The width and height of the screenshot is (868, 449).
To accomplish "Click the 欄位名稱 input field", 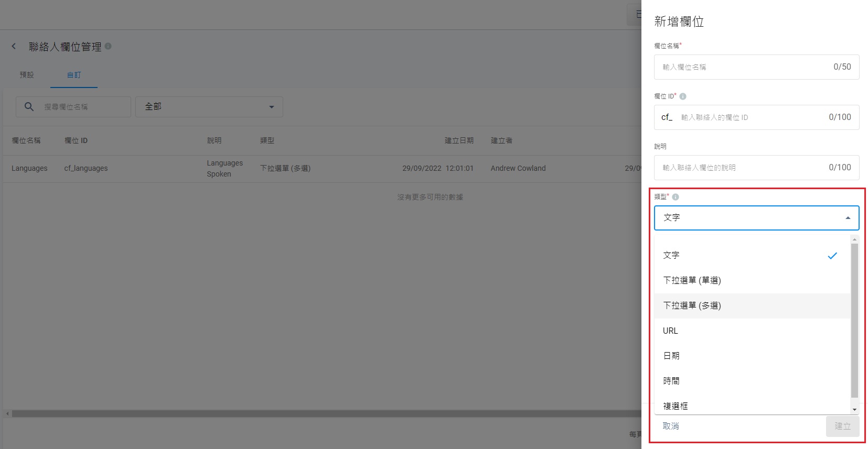I will coord(757,67).
